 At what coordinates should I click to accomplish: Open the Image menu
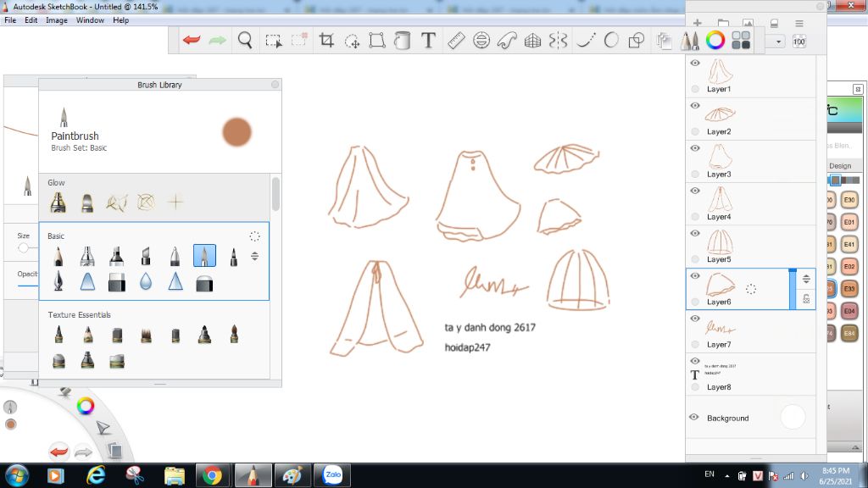pyautogui.click(x=57, y=20)
